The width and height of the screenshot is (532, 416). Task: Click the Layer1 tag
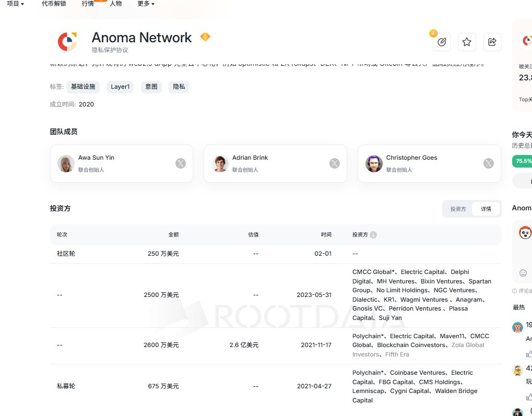coord(120,87)
